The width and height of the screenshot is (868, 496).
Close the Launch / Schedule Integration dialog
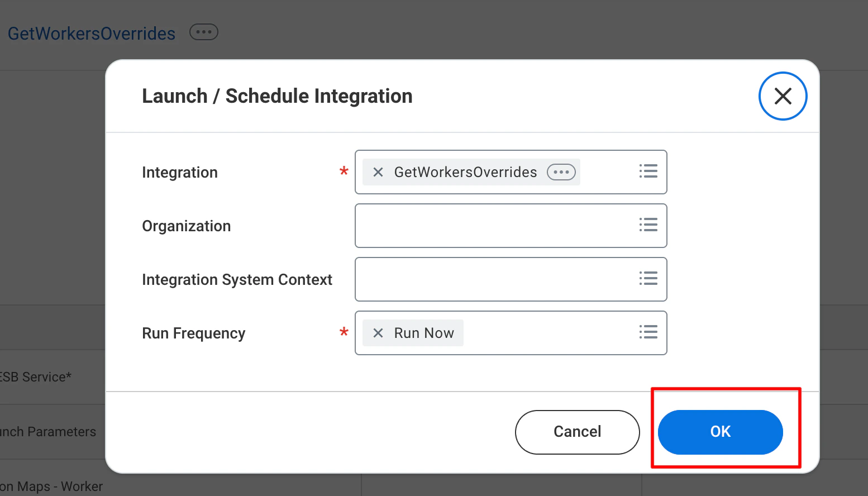[x=783, y=96]
